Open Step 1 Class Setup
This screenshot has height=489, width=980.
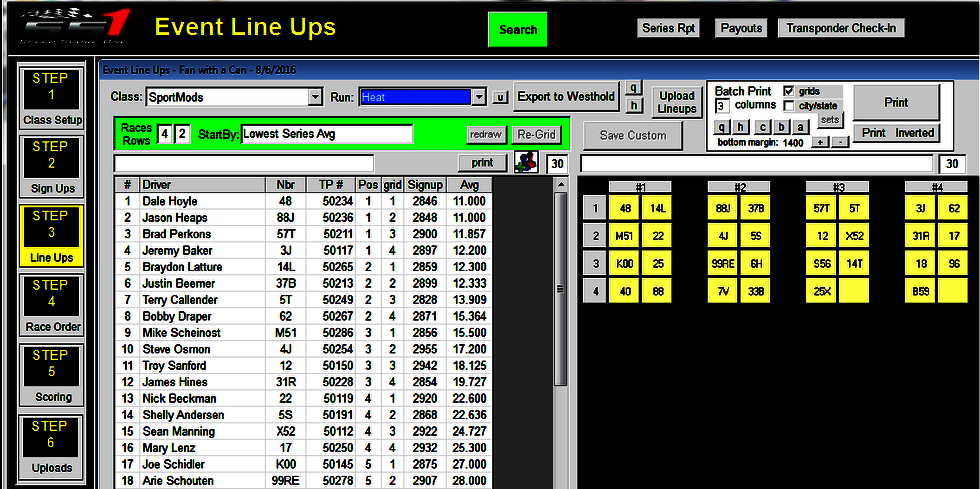click(x=52, y=97)
